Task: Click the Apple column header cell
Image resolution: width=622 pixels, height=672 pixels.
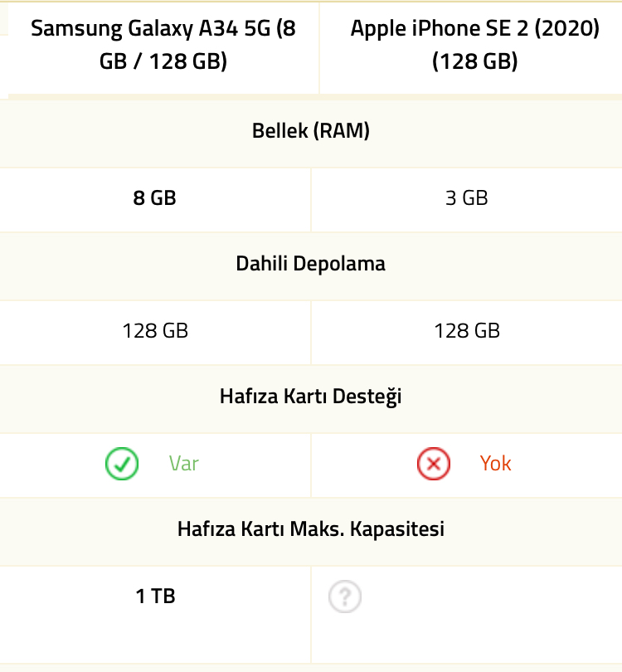Action: (471, 48)
